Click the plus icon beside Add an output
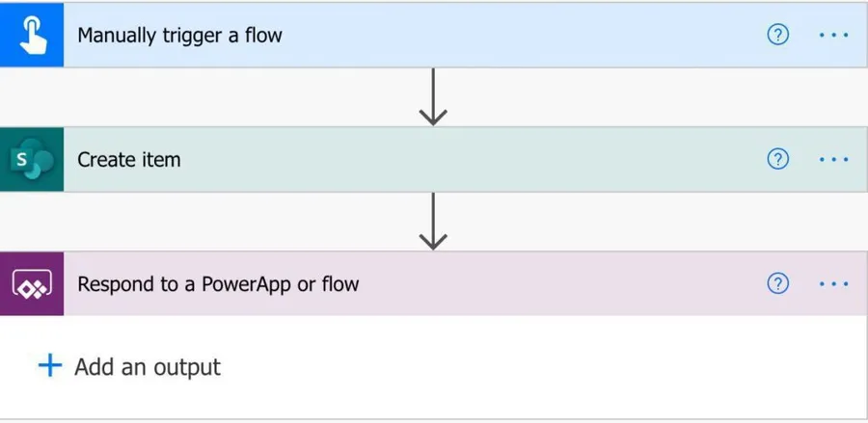 click(x=49, y=366)
